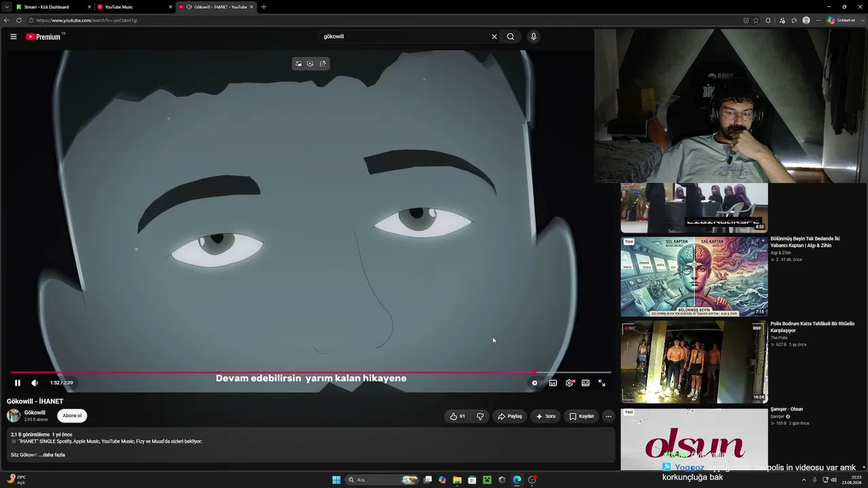Image resolution: width=868 pixels, height=488 pixels.
Task: Open Microsoft Store from taskbar
Action: pyautogui.click(x=472, y=480)
